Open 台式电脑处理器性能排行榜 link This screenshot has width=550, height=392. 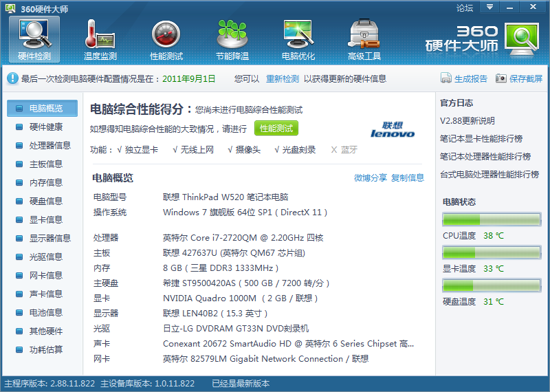click(x=489, y=175)
